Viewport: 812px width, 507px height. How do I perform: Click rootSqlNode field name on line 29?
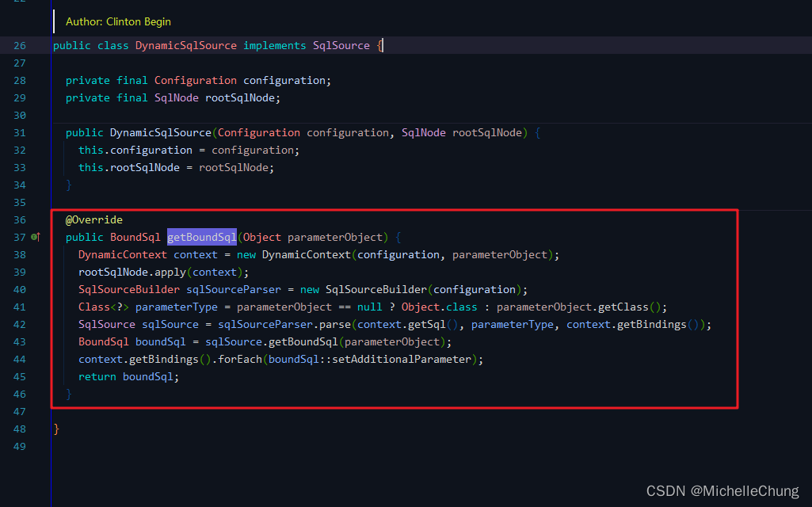240,98
